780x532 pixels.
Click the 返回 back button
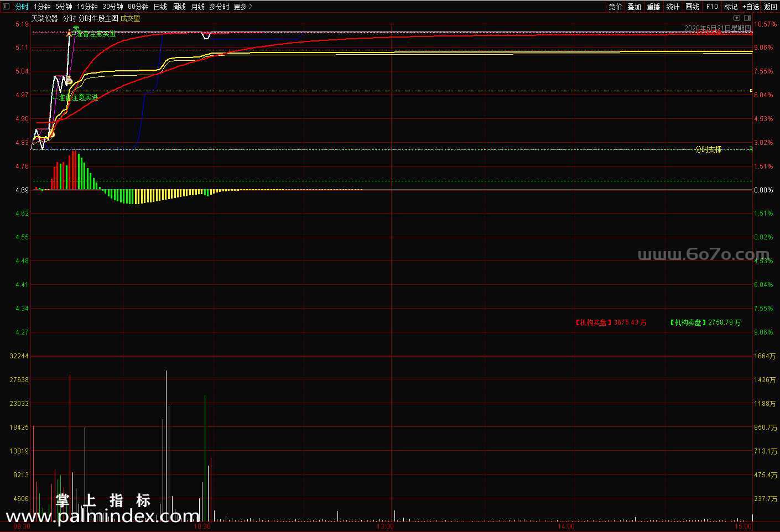[771, 7]
